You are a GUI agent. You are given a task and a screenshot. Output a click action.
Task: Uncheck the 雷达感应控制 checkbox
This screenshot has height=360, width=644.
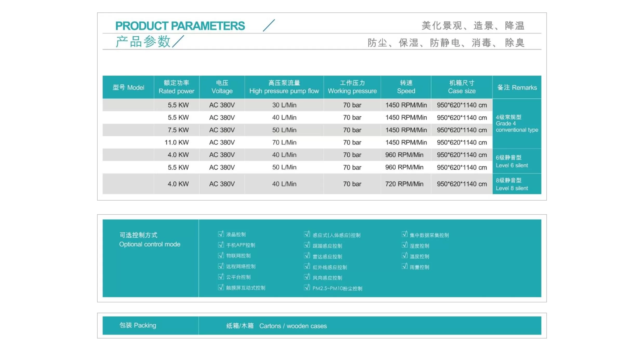coord(307,256)
